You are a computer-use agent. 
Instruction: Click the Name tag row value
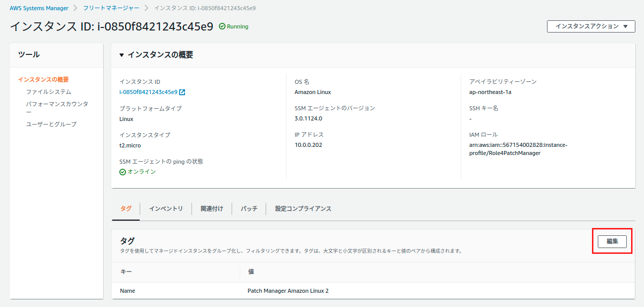click(x=287, y=291)
